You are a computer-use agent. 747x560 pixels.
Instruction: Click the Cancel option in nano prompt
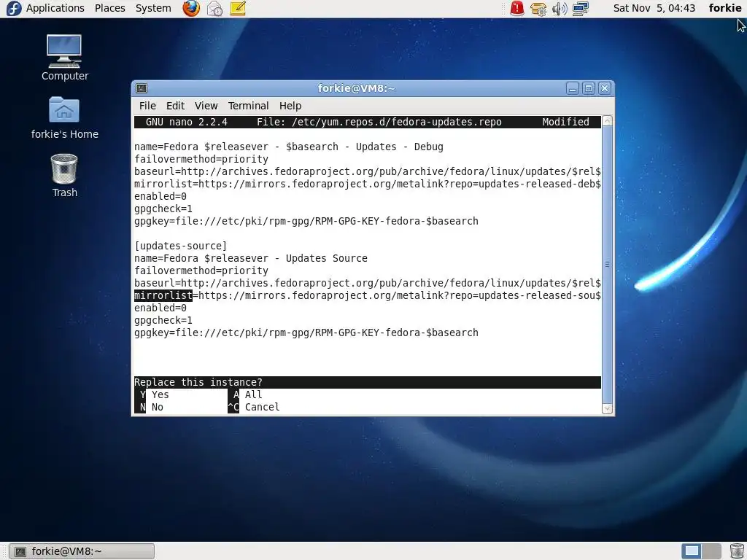point(253,407)
